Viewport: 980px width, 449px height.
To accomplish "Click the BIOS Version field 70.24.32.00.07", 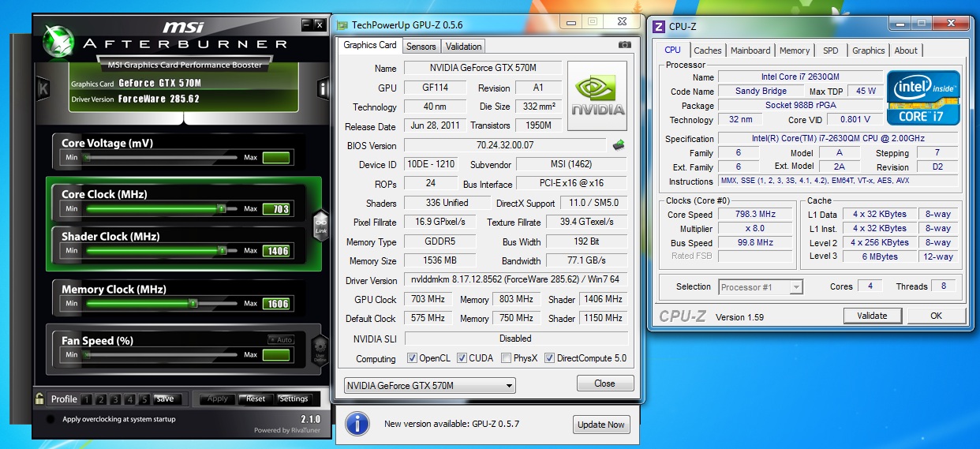I will pos(506,145).
